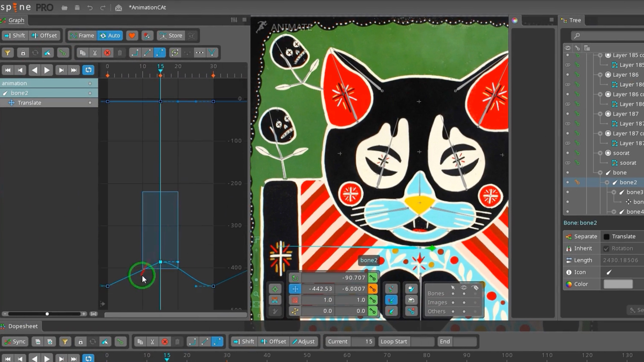The image size is (644, 362).
Task: Click the Sync button in dopesheet
Action: click(16, 342)
